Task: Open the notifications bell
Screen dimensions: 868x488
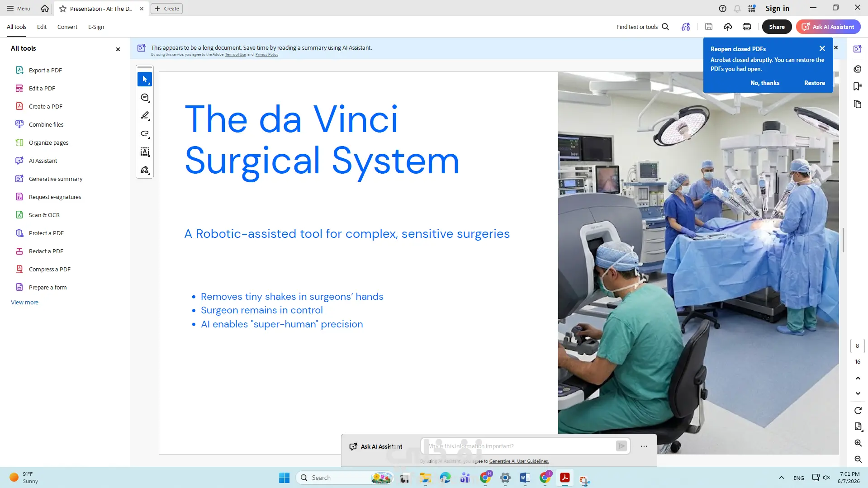Action: click(737, 9)
